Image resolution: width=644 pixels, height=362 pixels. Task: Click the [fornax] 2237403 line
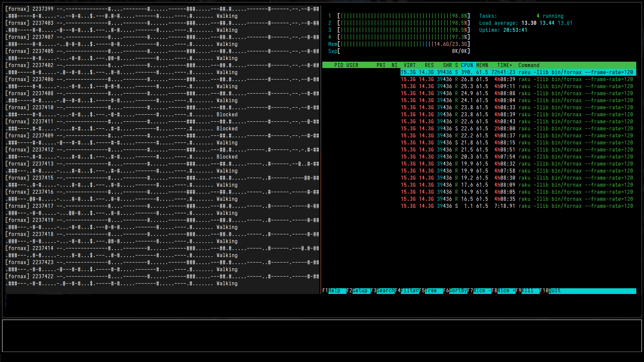click(162, 23)
